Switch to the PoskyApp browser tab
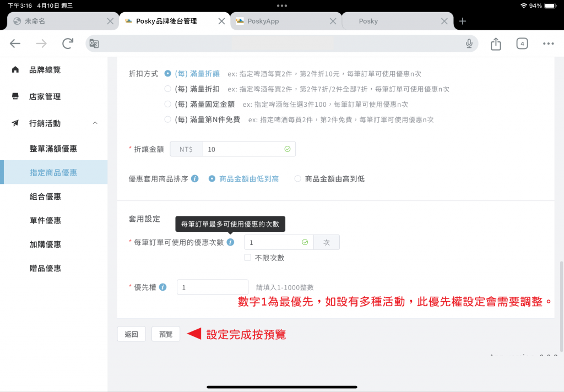The image size is (564, 392). (286, 21)
